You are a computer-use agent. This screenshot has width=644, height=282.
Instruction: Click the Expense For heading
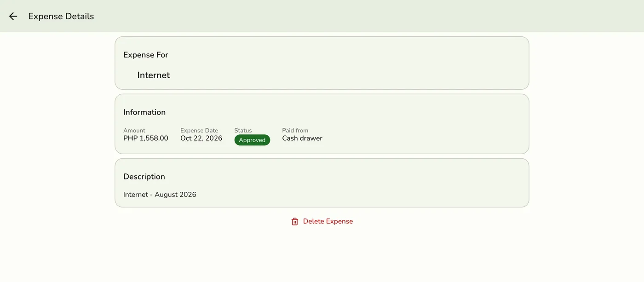point(146,55)
